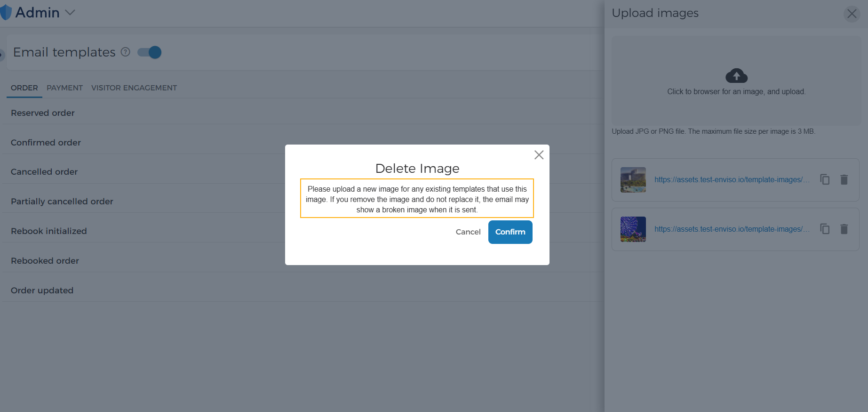Open the Rebooked order template

[x=303, y=261]
